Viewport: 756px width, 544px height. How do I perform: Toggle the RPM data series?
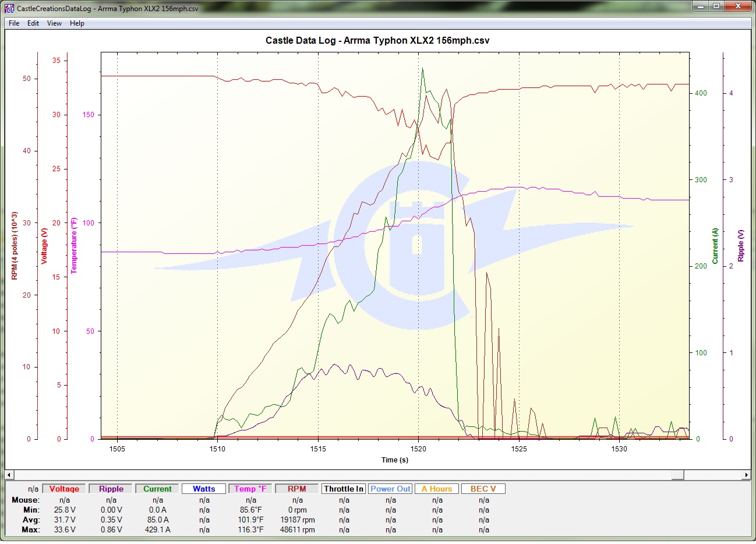[297, 489]
